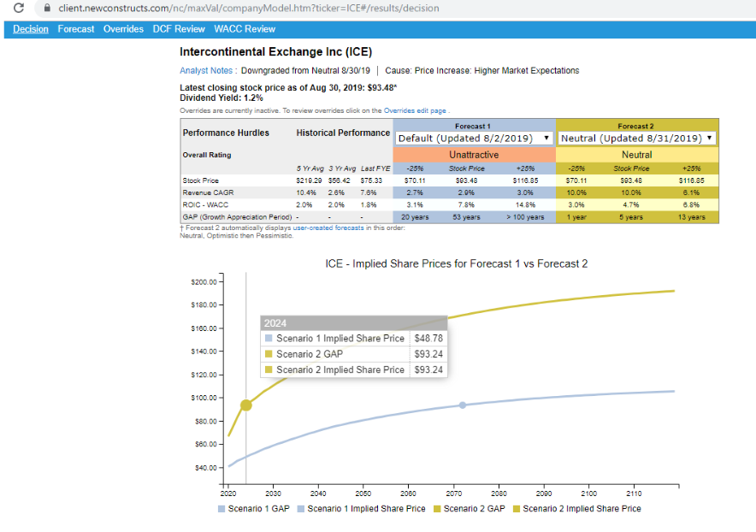Viewport: 756px width, 532px height.
Task: Click the Historical Performance column header
Action: pos(343,133)
